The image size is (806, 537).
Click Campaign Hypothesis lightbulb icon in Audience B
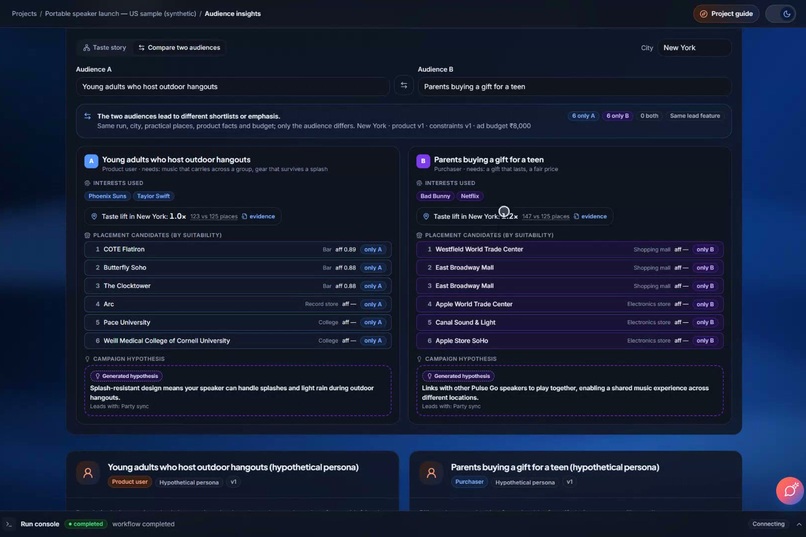tap(419, 359)
